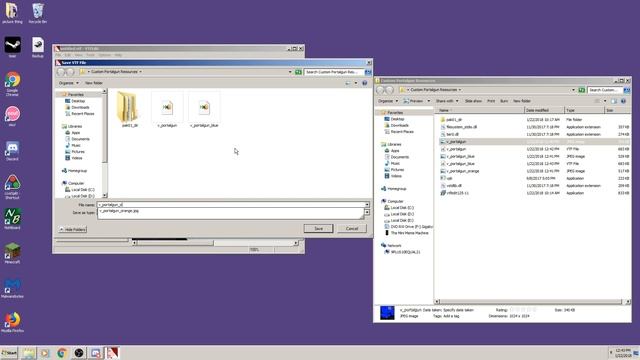
Task: Expand address bar history dropdown in Save dialog
Action: tap(290, 72)
